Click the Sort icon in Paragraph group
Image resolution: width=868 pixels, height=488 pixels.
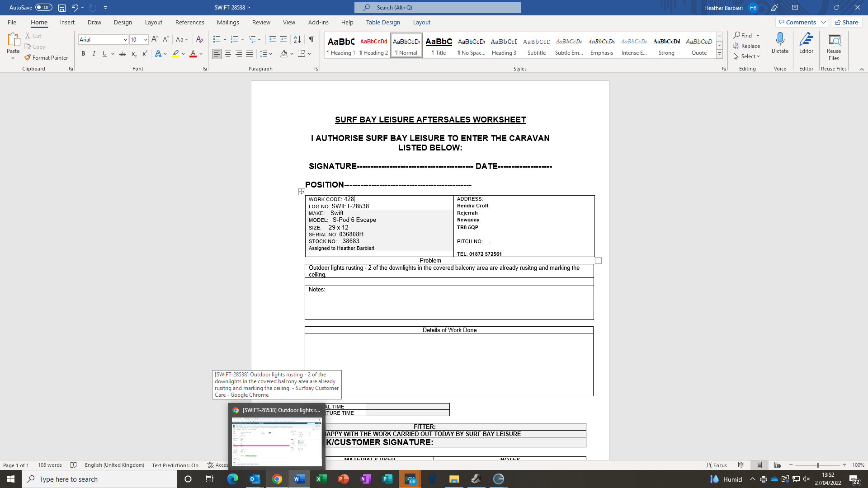point(297,39)
